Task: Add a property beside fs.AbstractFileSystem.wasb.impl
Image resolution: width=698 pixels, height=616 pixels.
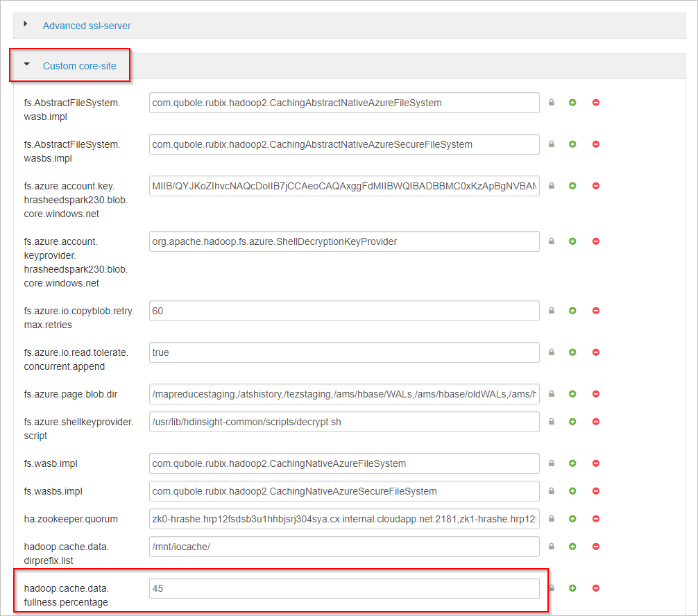Action: pos(572,102)
